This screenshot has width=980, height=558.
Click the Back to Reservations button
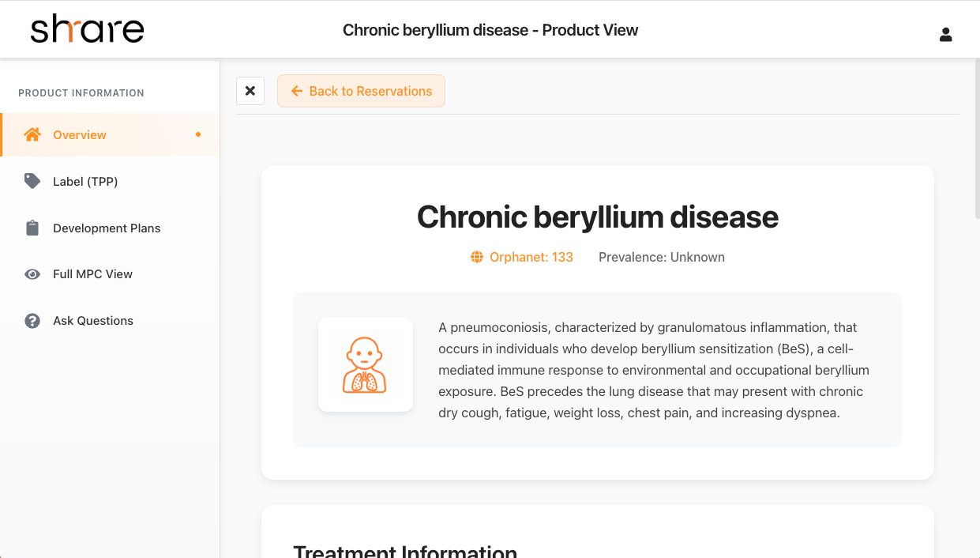click(x=361, y=91)
